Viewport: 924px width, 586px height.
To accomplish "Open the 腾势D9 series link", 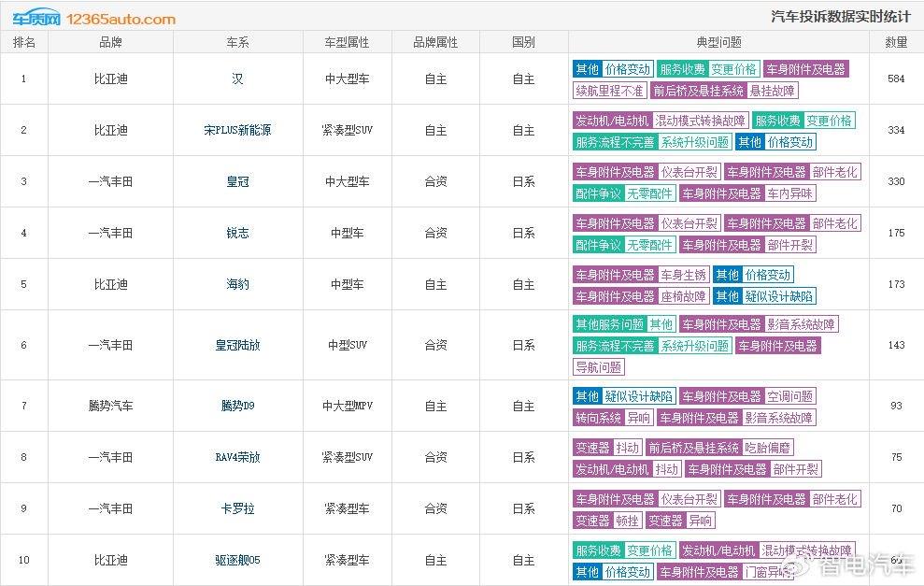I will pos(237,406).
